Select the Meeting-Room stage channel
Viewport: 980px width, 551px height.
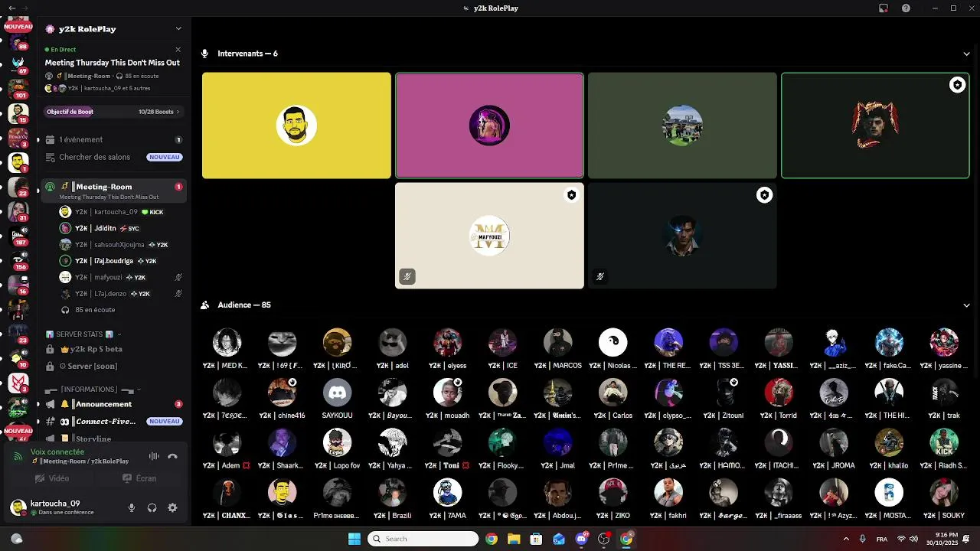pos(113,191)
